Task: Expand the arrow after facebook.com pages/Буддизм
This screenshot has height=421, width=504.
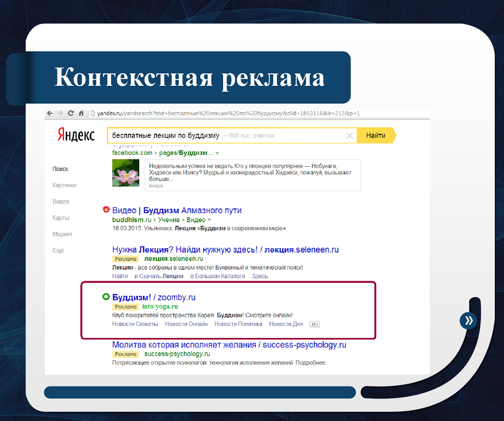Action: pyautogui.click(x=217, y=153)
